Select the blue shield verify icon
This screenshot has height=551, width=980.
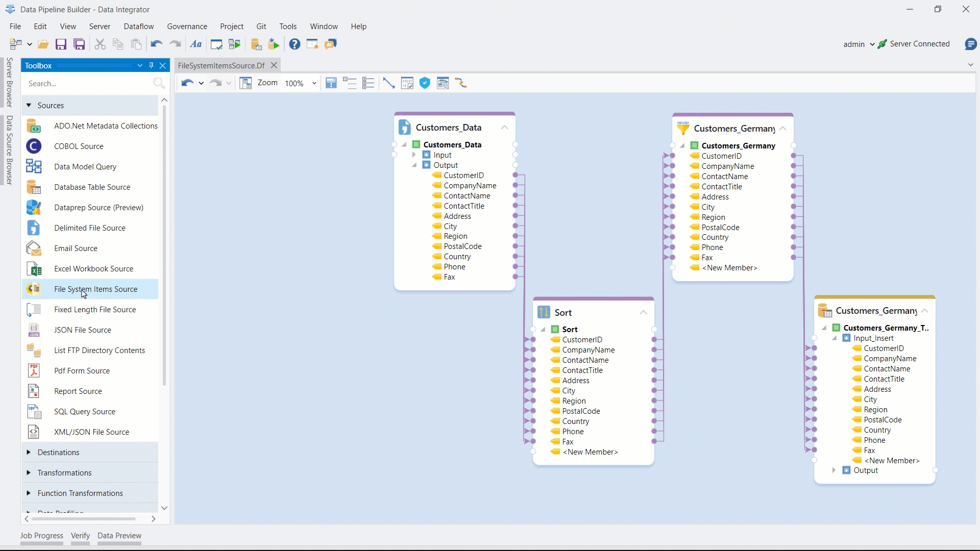tap(425, 83)
